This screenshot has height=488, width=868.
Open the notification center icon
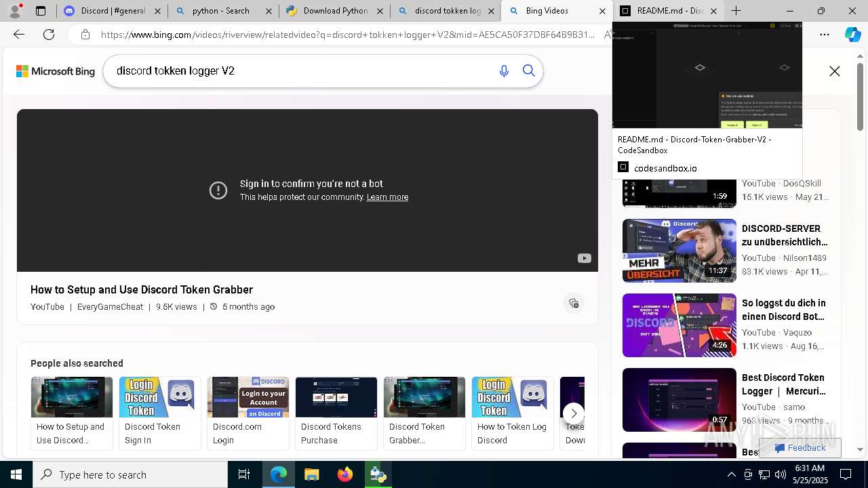click(846, 474)
